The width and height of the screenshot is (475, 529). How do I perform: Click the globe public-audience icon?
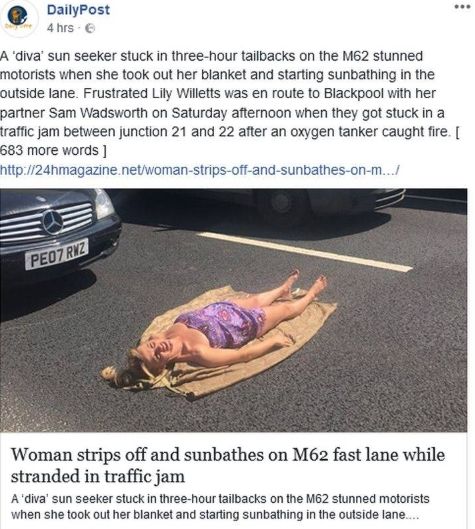click(90, 28)
